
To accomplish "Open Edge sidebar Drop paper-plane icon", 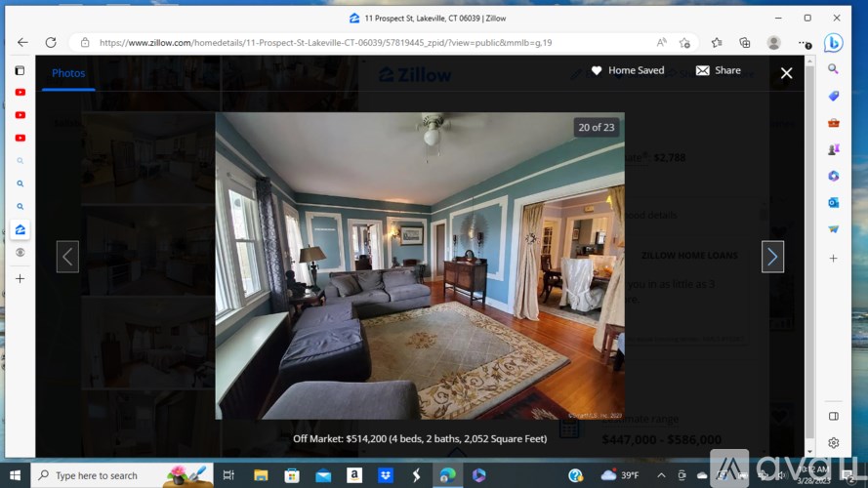I will point(833,229).
